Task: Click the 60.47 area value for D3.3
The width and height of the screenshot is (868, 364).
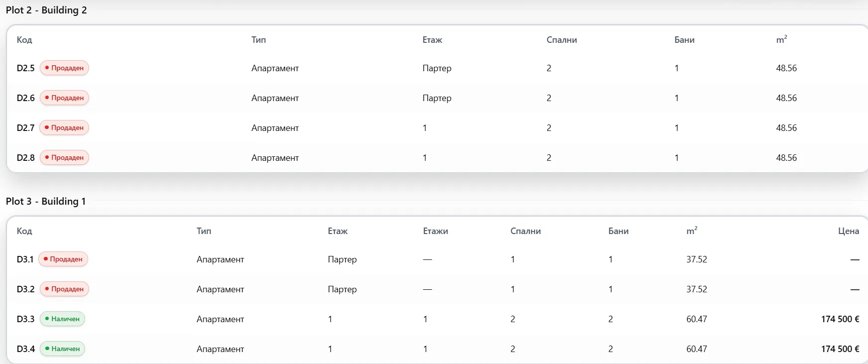Action: click(696, 319)
